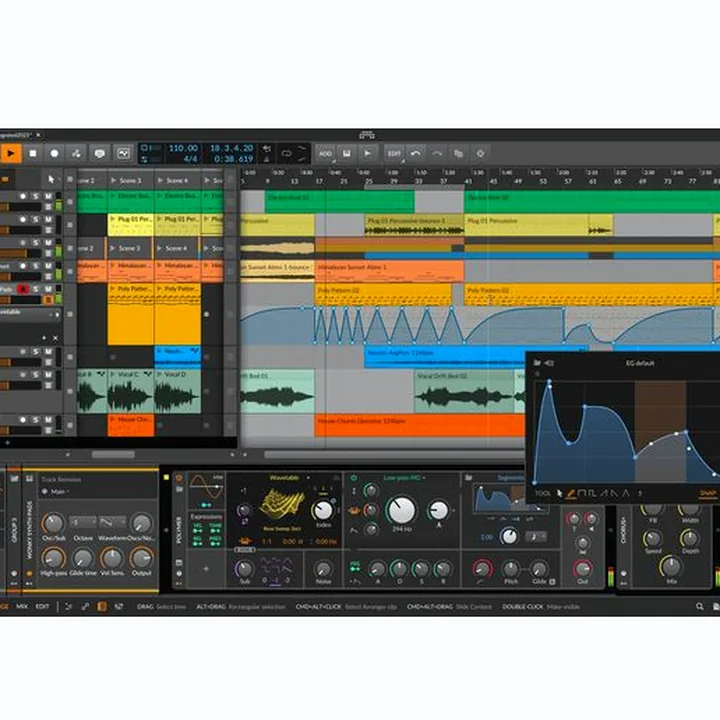Viewport: 720px width, 720px height.
Task: Switch to the EDIT view tab
Action: (x=42, y=607)
